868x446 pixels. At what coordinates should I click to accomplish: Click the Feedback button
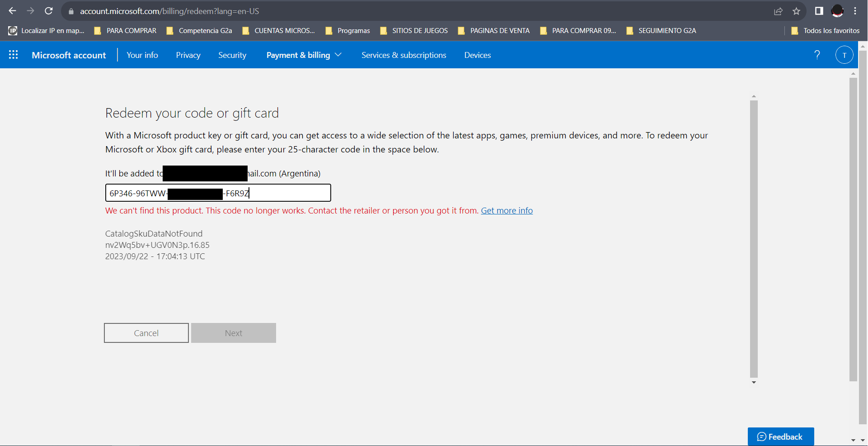[x=780, y=437]
